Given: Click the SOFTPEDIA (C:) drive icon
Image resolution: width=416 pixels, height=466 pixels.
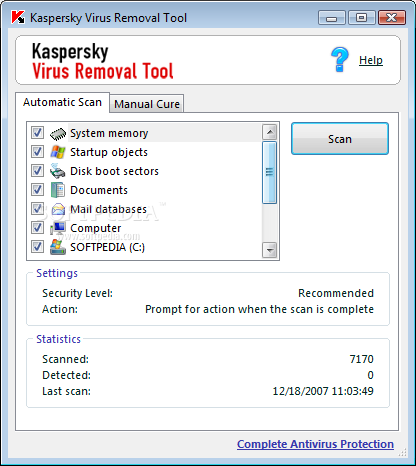Looking at the screenshot, I should point(58,247).
